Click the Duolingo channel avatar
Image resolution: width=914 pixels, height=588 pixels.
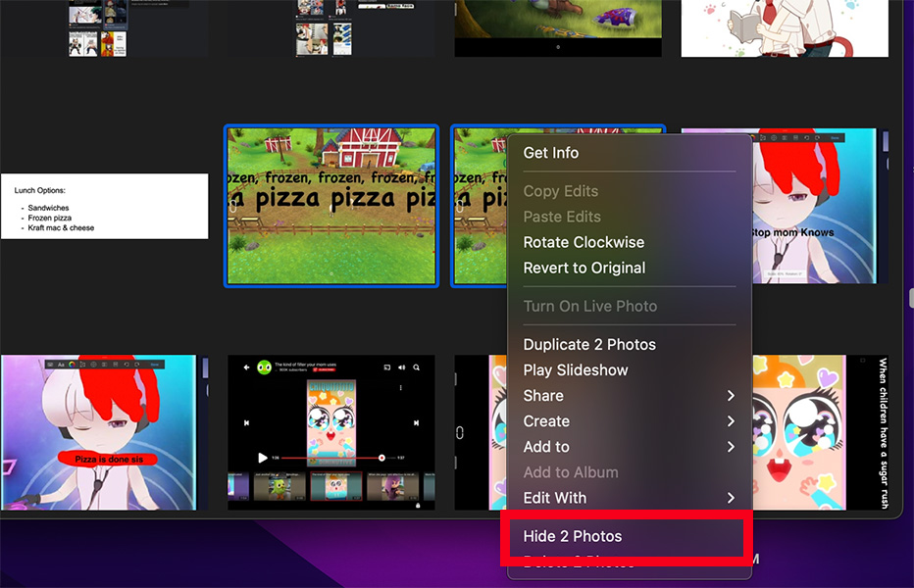pyautogui.click(x=265, y=367)
